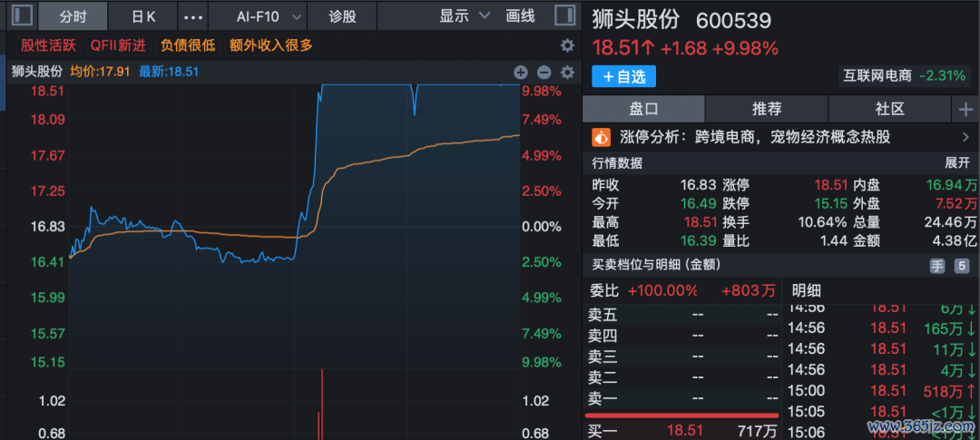Click the 狮头股份 title name
Screen dimensions: 980x440
coord(635,21)
